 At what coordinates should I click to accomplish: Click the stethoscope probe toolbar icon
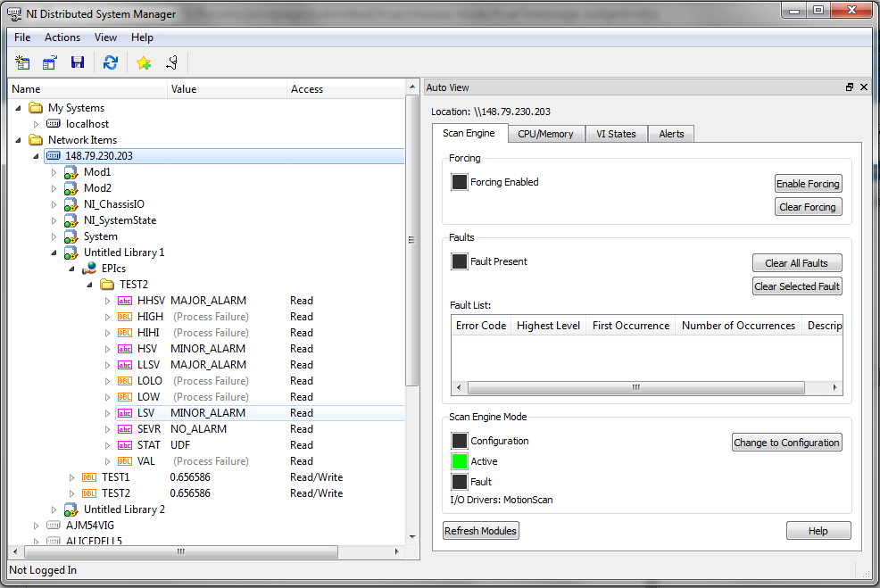[x=171, y=62]
